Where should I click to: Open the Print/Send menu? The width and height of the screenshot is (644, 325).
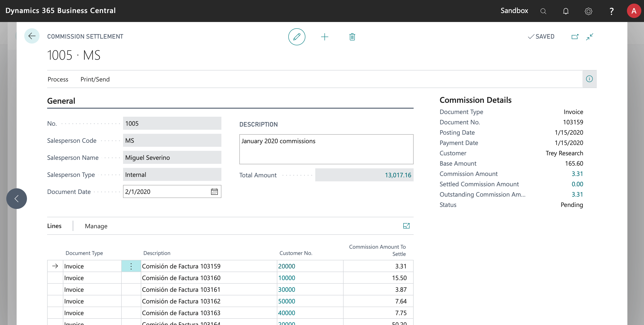(x=95, y=79)
